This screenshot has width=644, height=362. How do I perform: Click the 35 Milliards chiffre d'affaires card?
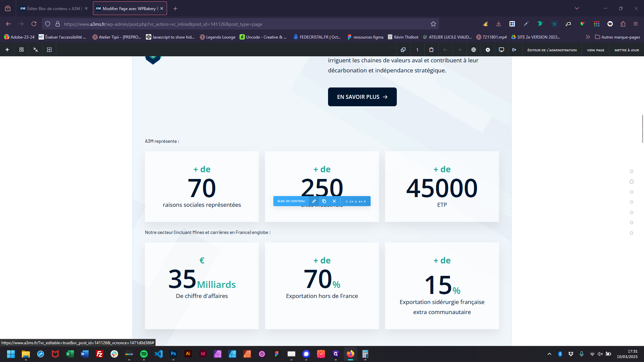[x=202, y=286]
